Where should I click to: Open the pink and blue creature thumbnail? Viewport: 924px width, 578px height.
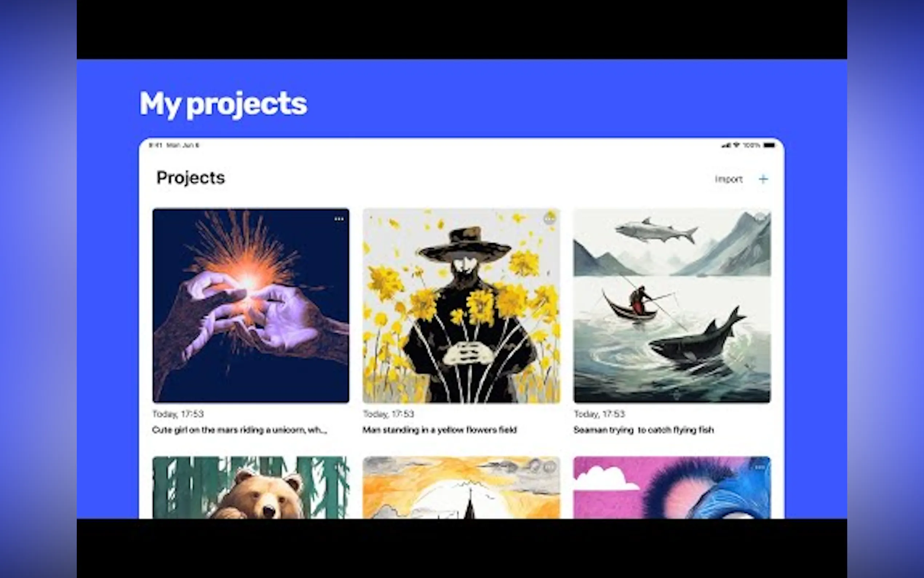tap(672, 487)
